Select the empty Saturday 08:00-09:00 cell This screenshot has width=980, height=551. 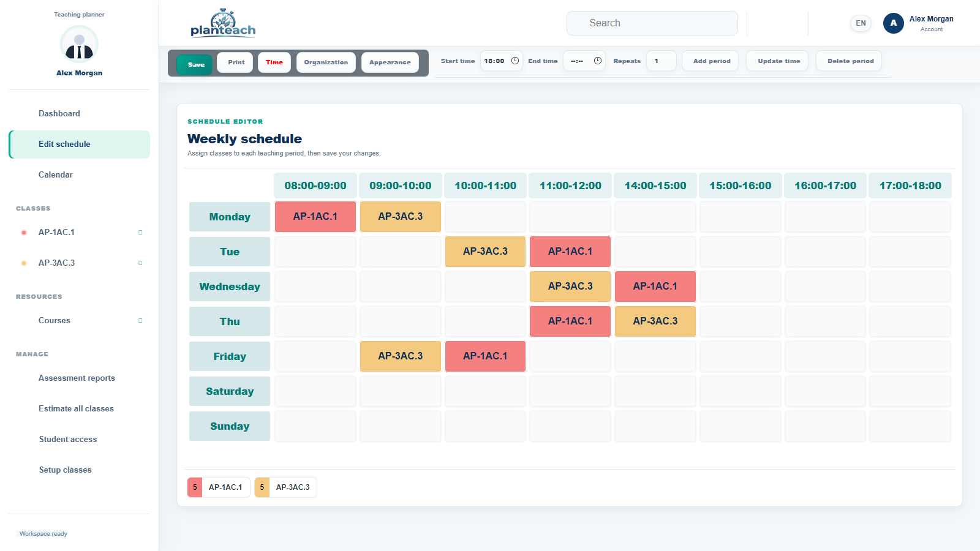pos(315,391)
